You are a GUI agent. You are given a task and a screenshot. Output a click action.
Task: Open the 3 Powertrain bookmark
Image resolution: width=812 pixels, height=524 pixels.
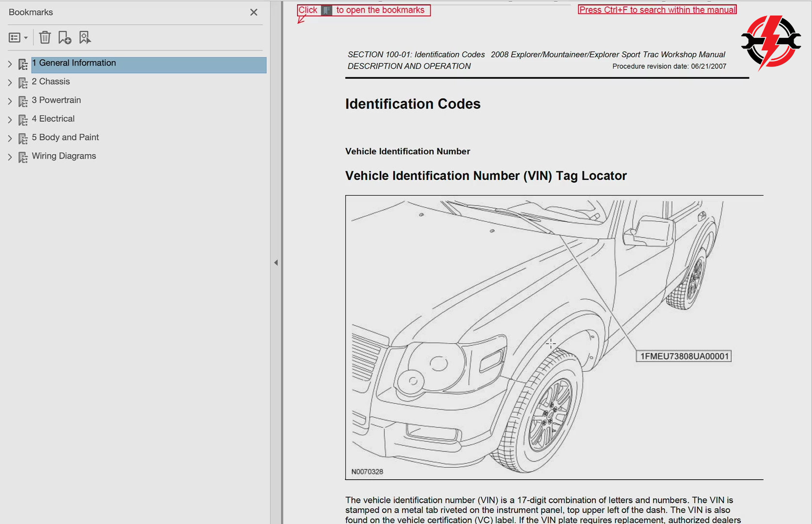(x=56, y=100)
